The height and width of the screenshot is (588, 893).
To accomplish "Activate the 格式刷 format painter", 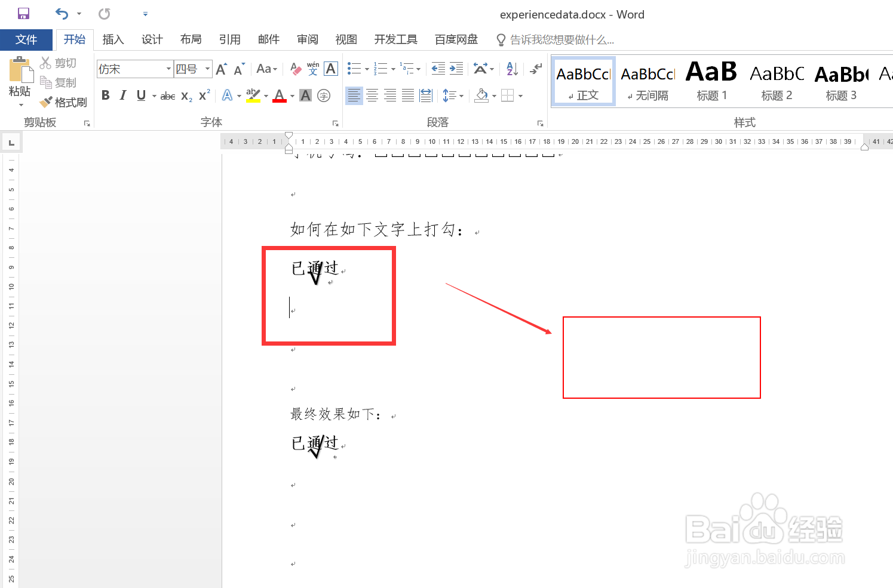I will pos(63,102).
